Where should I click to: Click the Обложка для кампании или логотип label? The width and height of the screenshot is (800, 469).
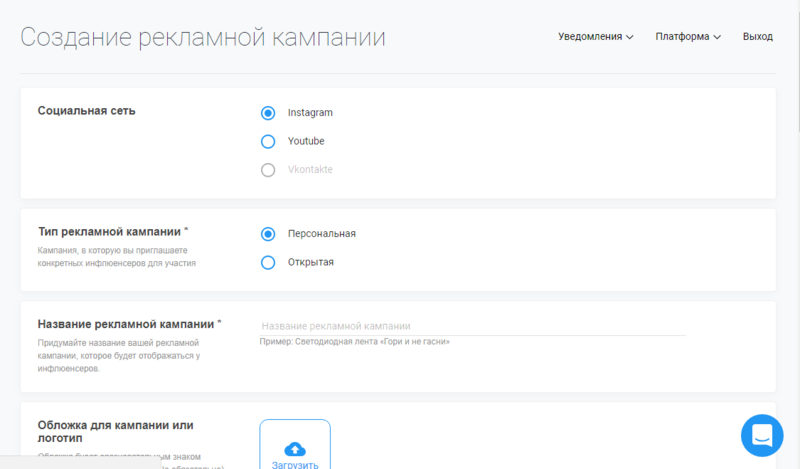[115, 431]
